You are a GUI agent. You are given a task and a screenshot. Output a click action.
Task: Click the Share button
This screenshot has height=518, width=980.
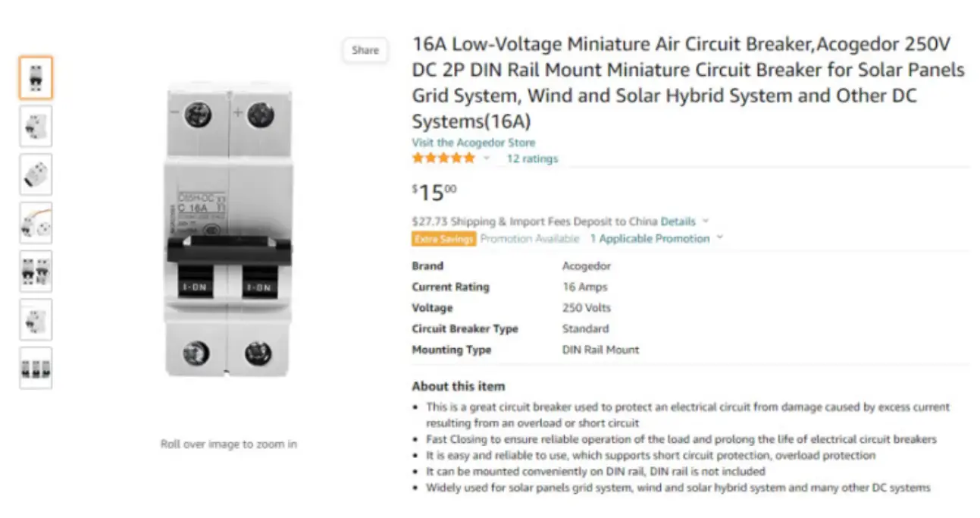365,50
